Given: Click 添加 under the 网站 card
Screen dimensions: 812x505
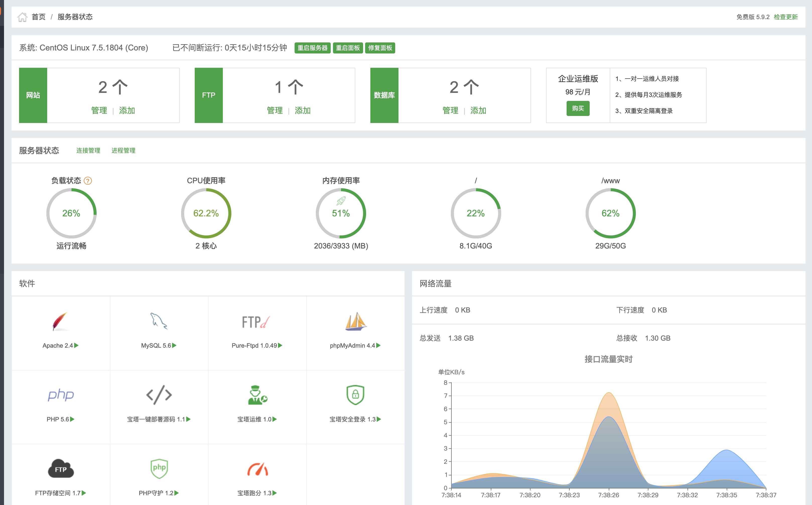Looking at the screenshot, I should click(127, 110).
